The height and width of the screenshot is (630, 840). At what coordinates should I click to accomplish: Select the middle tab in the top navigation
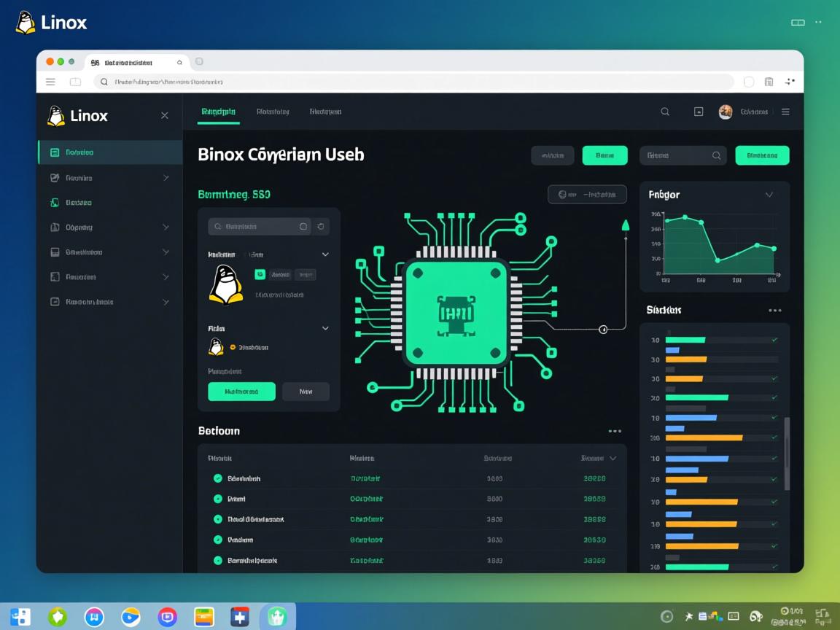click(273, 112)
